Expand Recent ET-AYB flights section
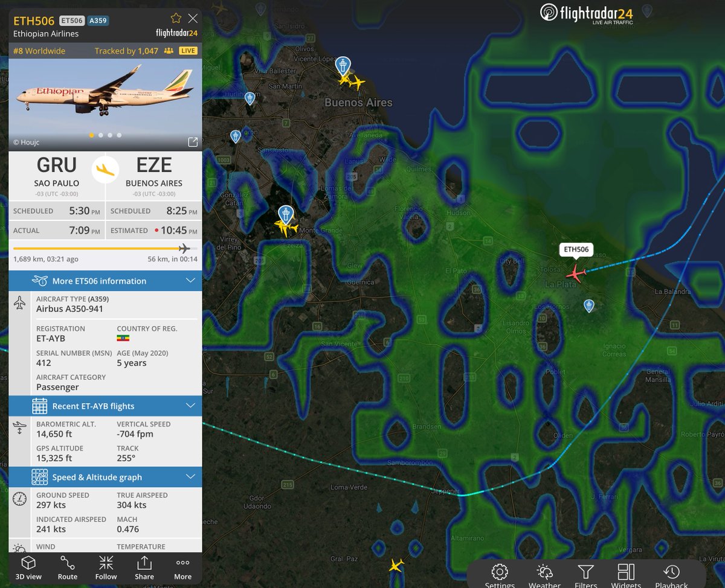The image size is (725, 588). pyautogui.click(x=105, y=406)
